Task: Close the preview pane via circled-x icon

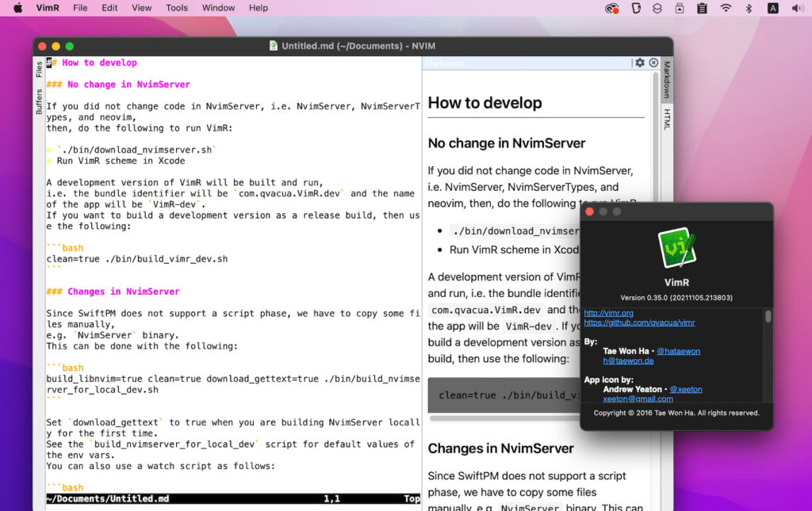Action: click(x=653, y=63)
